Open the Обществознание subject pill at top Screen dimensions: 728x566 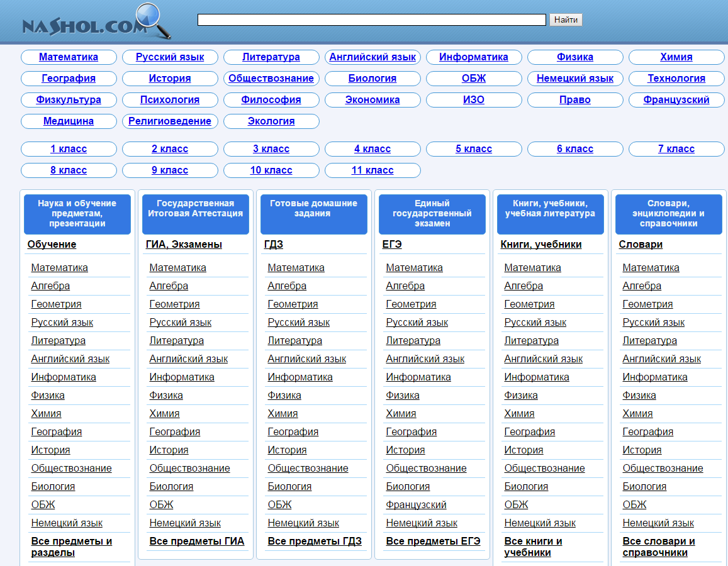tap(271, 79)
